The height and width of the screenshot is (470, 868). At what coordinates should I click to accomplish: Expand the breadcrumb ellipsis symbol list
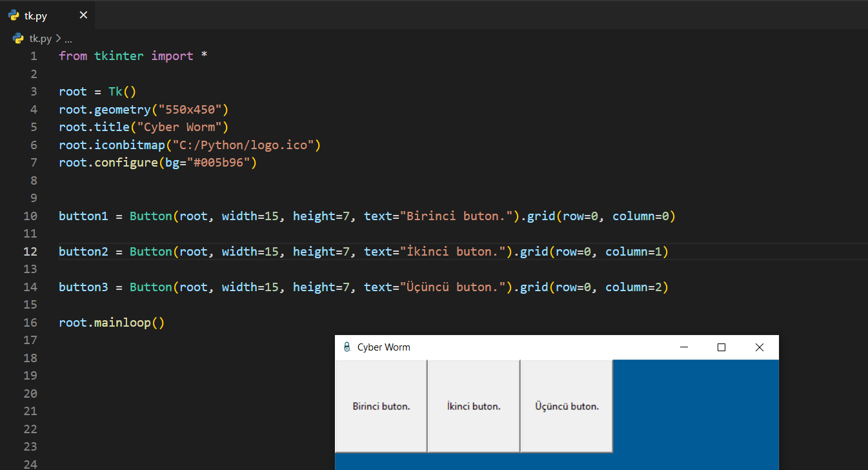(68, 39)
